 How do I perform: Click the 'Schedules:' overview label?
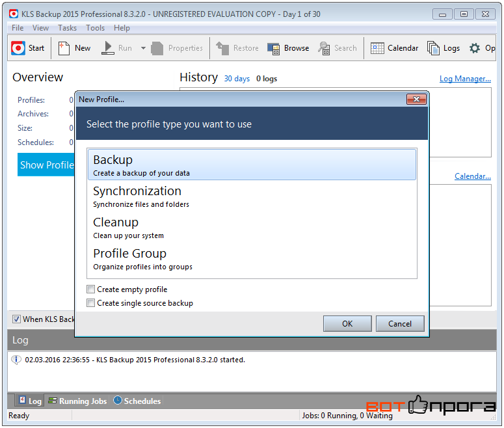coord(36,142)
